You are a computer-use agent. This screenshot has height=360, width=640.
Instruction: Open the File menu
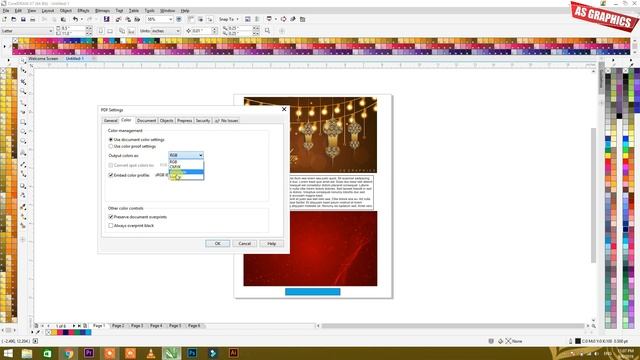(x=6, y=11)
